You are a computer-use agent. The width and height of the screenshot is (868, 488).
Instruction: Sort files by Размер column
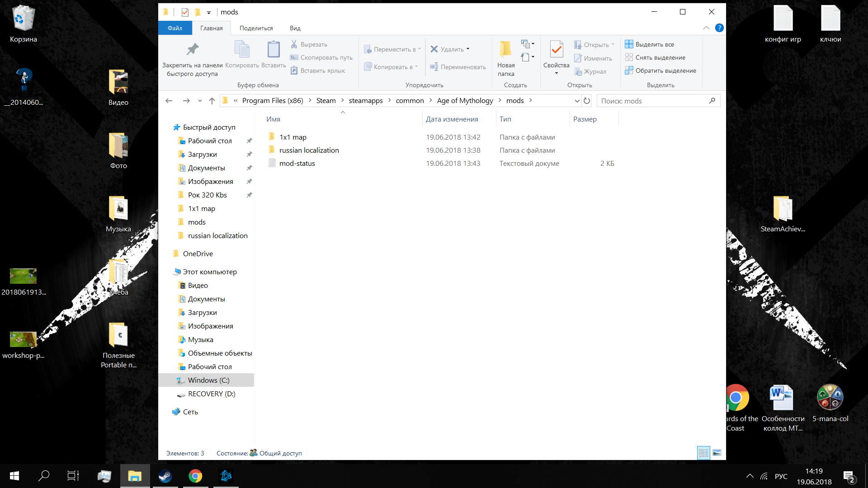[x=594, y=119]
